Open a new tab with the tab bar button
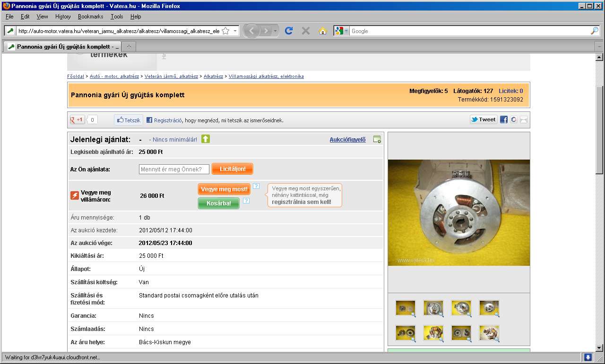 click(129, 46)
